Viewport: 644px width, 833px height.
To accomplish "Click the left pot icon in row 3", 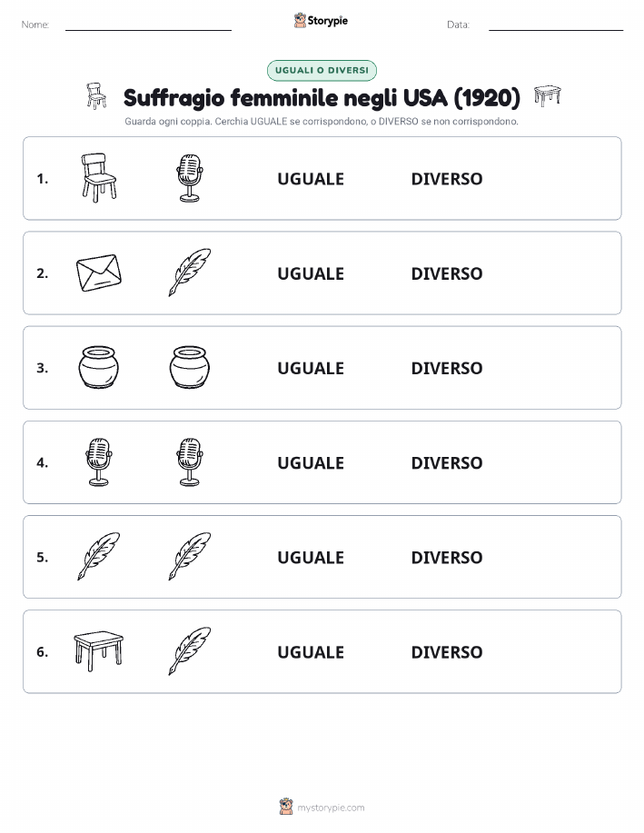I will [x=99, y=367].
